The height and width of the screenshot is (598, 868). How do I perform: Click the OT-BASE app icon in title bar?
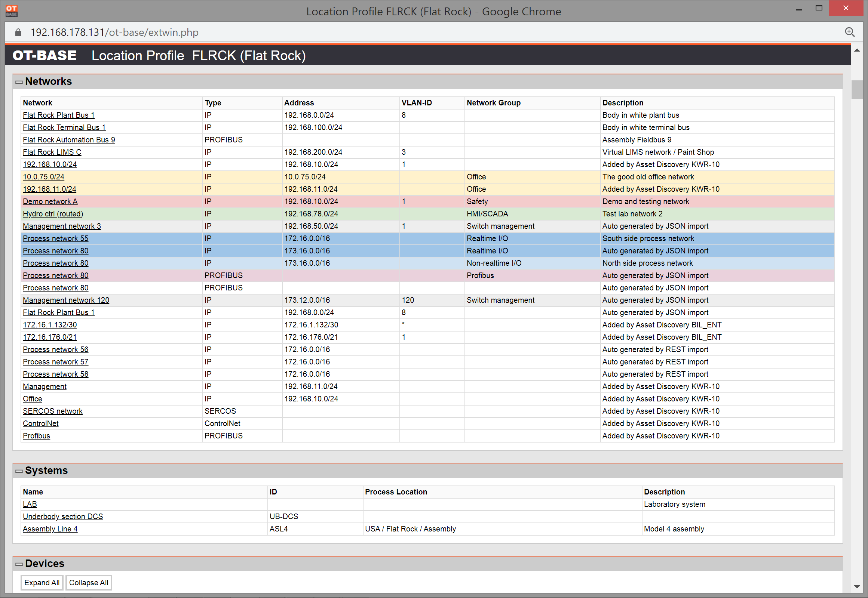(12, 10)
